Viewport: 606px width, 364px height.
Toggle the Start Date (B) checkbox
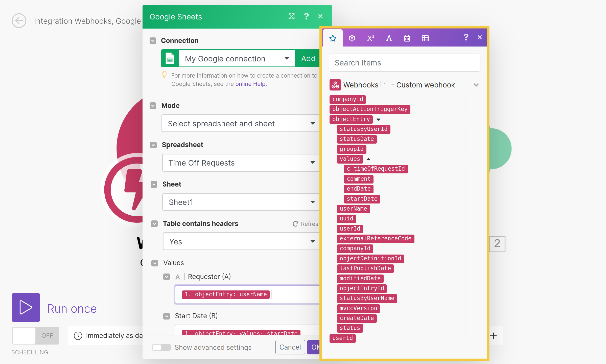[167, 316]
